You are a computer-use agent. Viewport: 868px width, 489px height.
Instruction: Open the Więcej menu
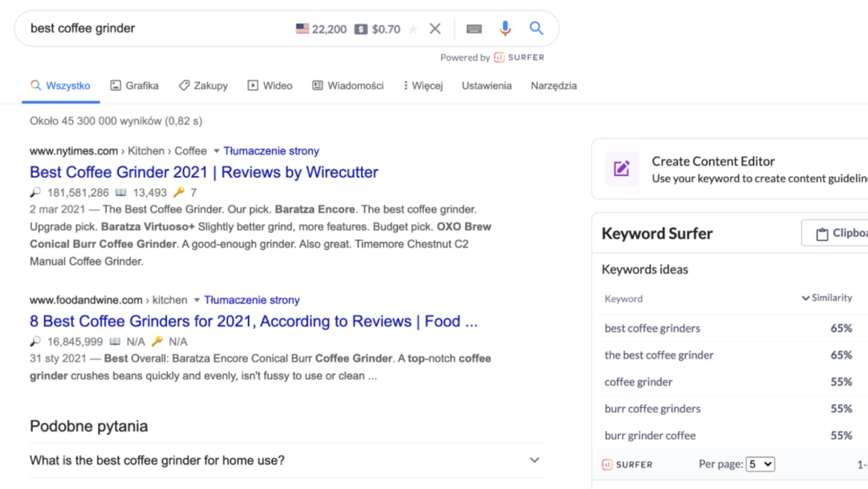pos(422,86)
